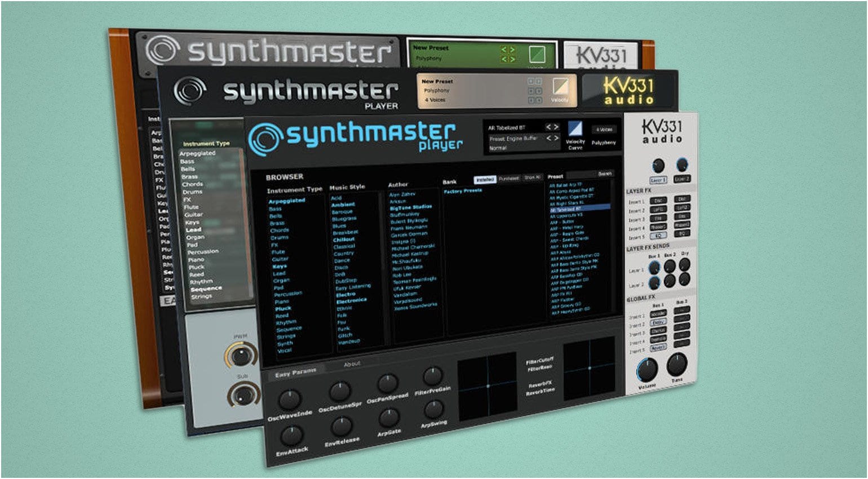The height and width of the screenshot is (479, 868).
Task: Open the preset name selector AR Tabelized BT
Action: click(x=507, y=128)
